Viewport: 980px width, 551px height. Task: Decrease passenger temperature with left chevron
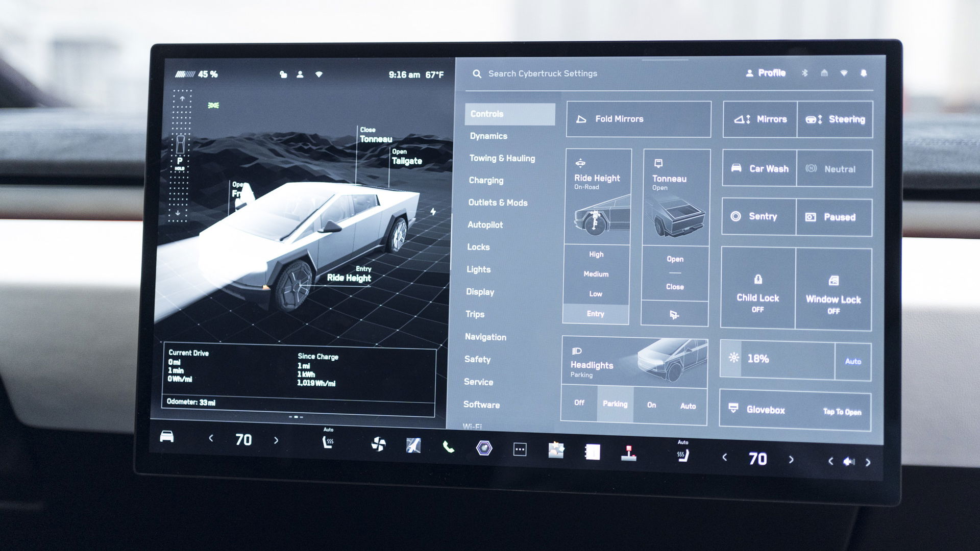point(725,457)
